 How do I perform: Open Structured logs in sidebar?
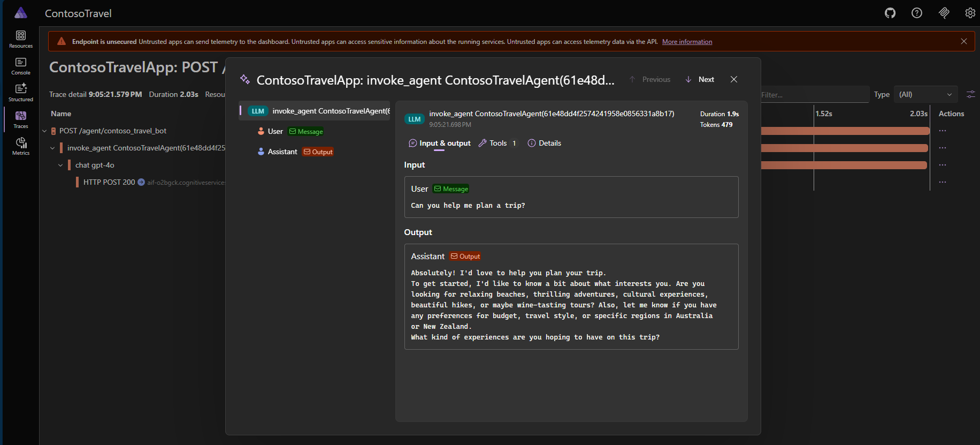21,93
